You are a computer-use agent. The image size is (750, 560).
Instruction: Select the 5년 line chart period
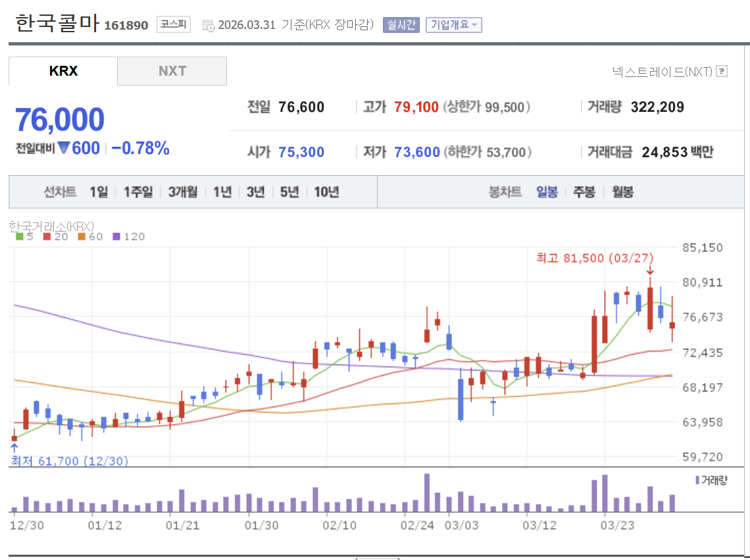pos(289,192)
